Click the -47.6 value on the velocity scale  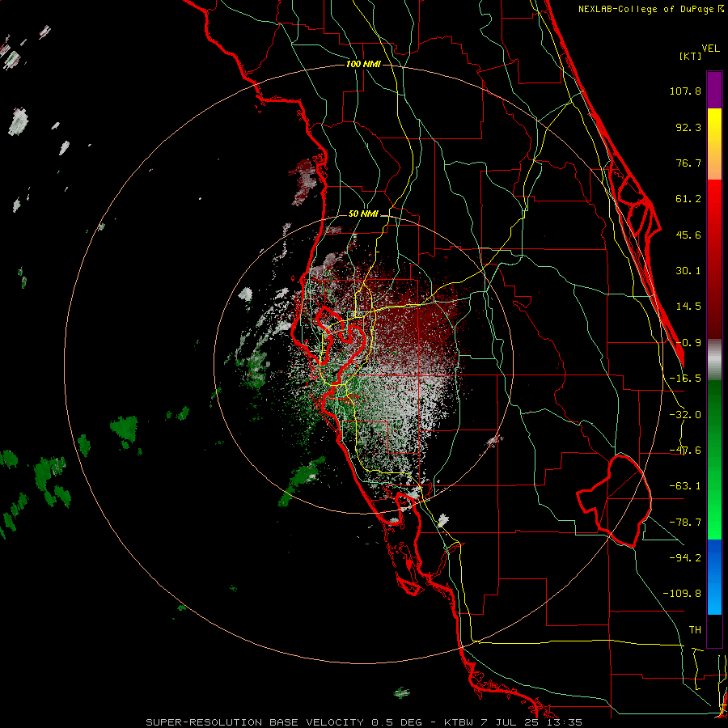(x=685, y=451)
